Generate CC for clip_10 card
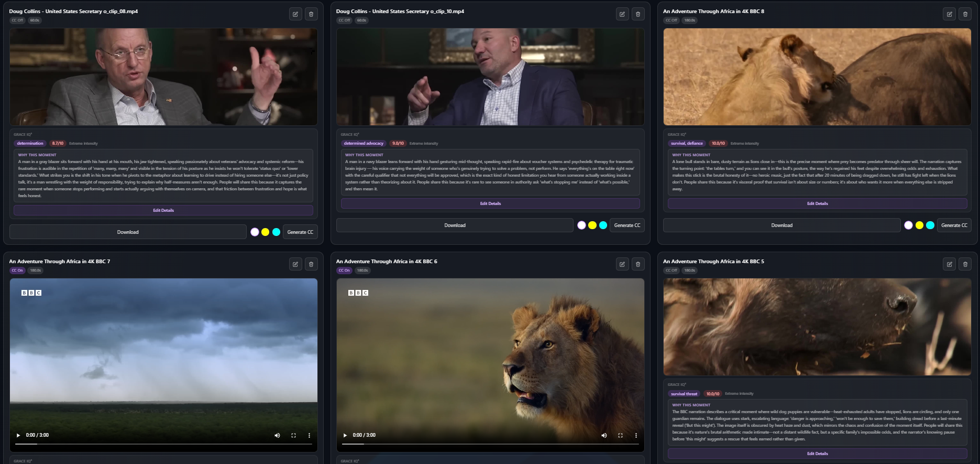The width and height of the screenshot is (980, 464). pyautogui.click(x=627, y=225)
